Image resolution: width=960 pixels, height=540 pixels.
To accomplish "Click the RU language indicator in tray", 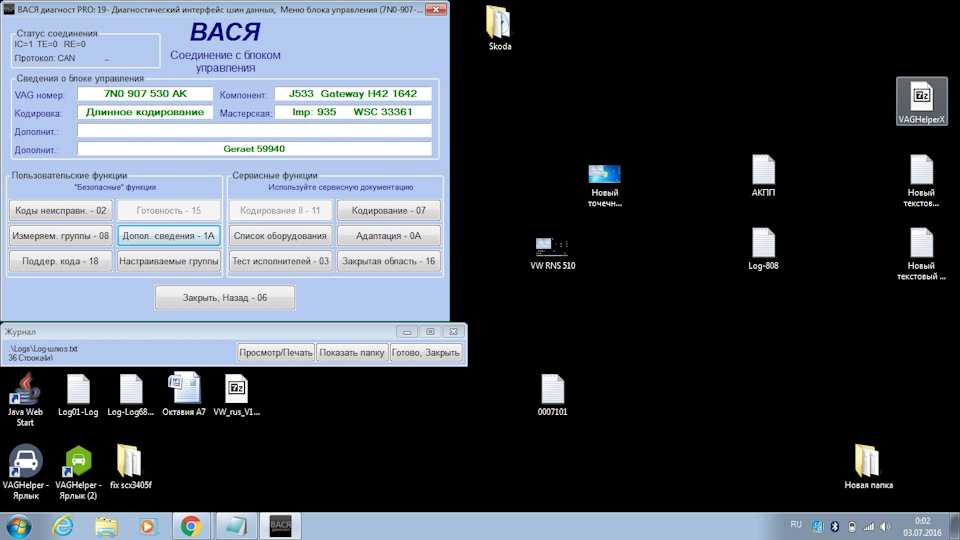I will coord(796,524).
